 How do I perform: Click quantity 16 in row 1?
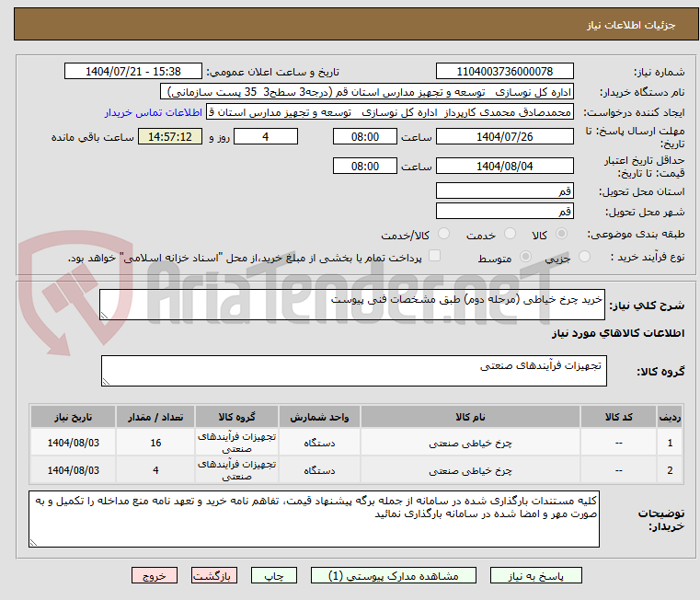pos(155,443)
